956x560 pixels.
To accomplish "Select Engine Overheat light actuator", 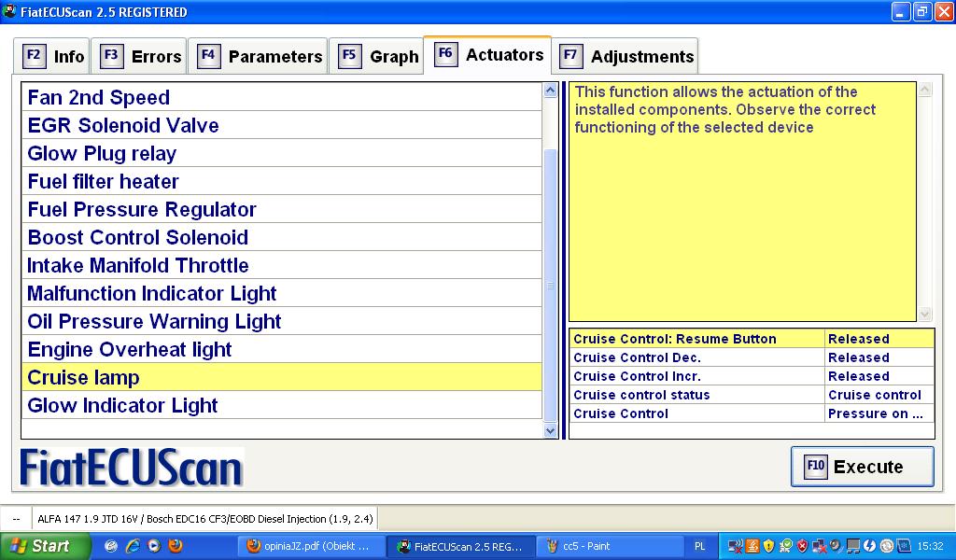I will pyautogui.click(x=282, y=349).
